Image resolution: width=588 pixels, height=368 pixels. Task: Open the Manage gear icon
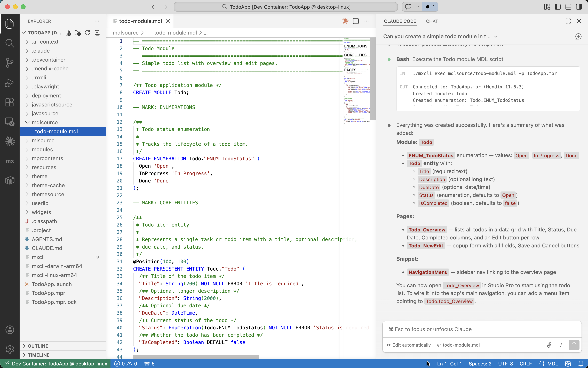coord(10,349)
